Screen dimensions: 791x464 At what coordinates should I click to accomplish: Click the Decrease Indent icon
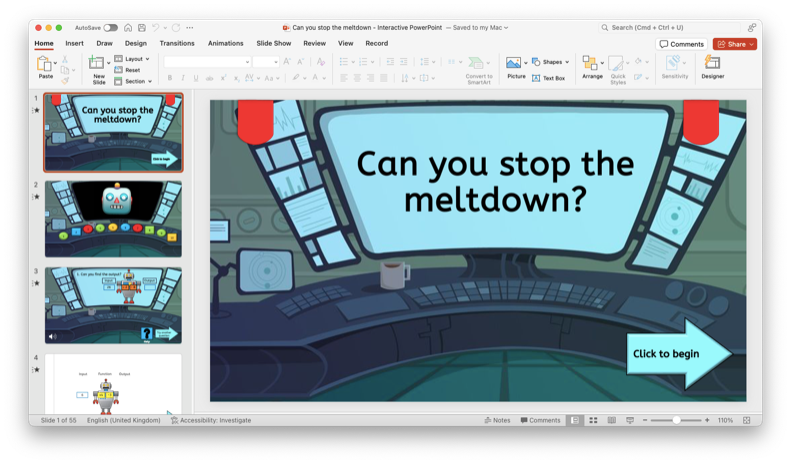390,62
